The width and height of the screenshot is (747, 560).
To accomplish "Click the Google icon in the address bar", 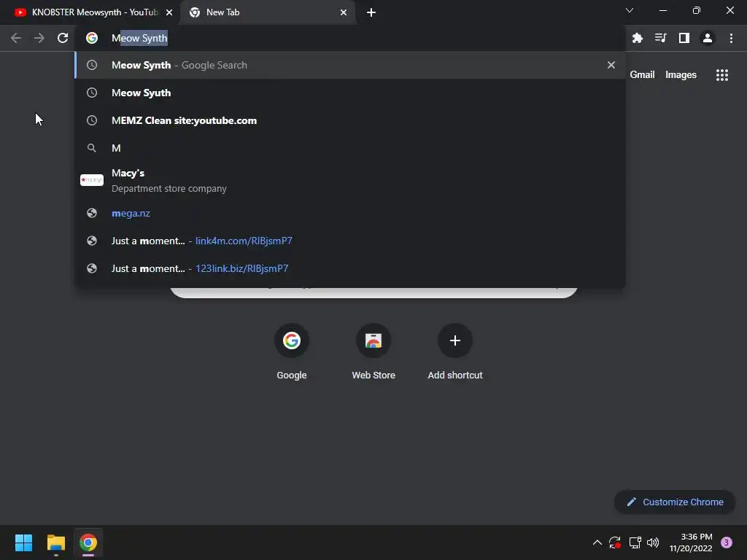I will point(92,38).
